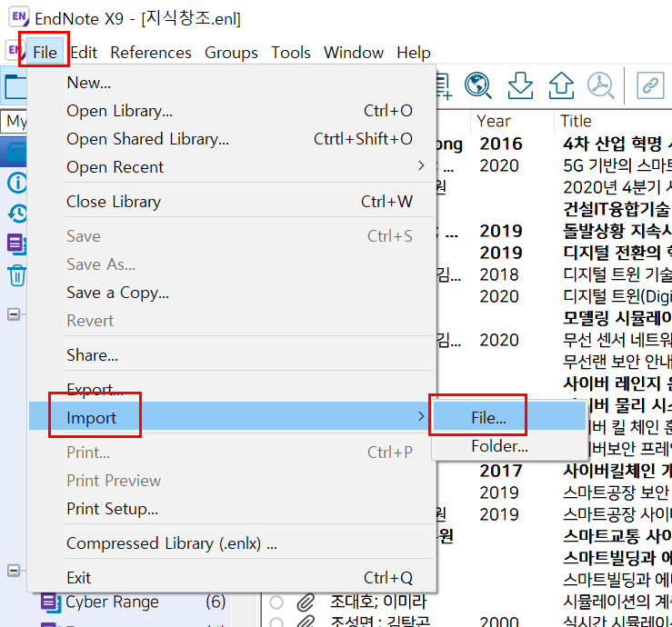Collapse the upper group set expander

14,314
